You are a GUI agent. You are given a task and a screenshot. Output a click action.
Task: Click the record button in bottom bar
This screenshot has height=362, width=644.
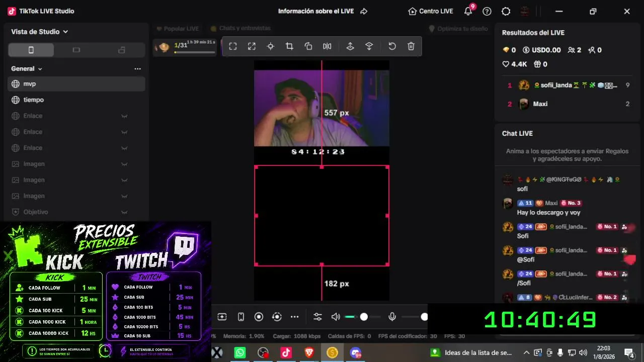click(x=259, y=317)
